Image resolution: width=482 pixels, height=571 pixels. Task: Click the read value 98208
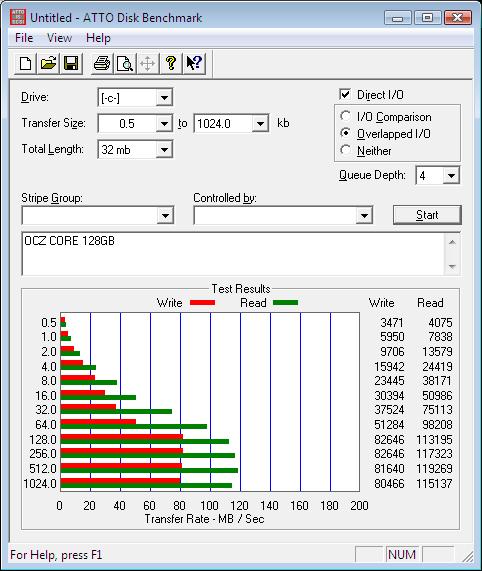pyautogui.click(x=437, y=425)
